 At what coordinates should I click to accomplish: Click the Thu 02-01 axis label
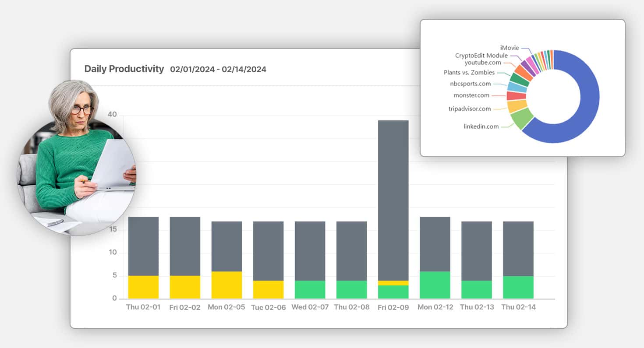coord(143,307)
